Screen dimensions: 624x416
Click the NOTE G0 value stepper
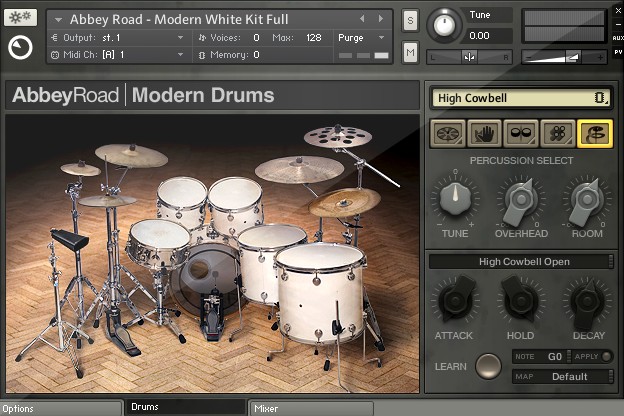569,356
